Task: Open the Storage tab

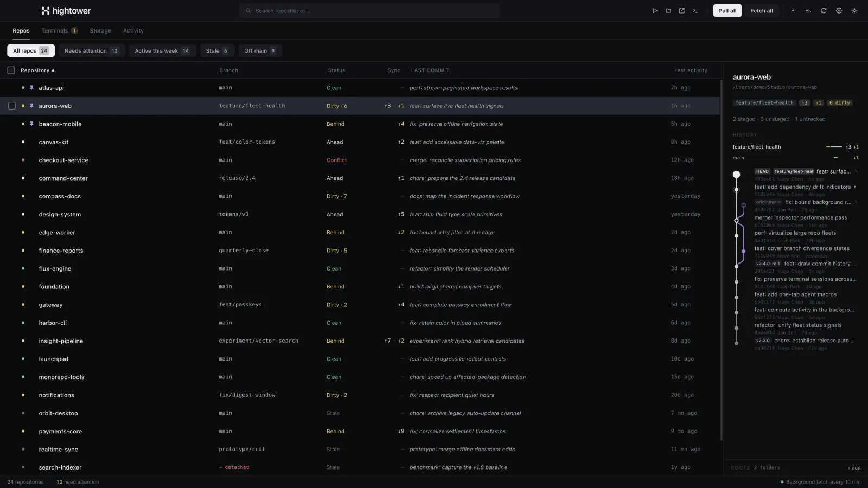Action: coord(100,31)
